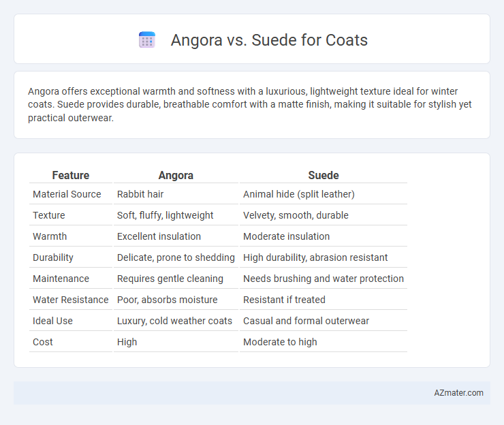This screenshot has height=425, width=504.
Task: Click the 'Excellent insulation' cell
Action: pos(159,236)
